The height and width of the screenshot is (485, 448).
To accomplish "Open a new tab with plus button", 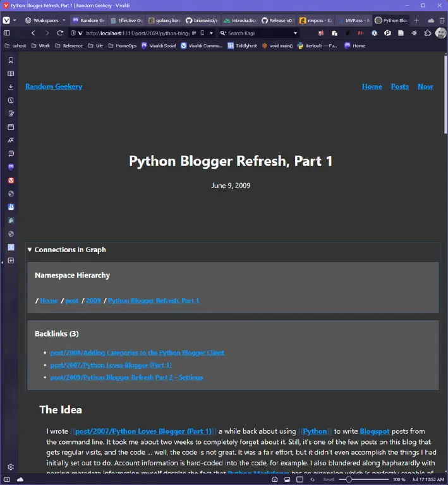I will (417, 20).
